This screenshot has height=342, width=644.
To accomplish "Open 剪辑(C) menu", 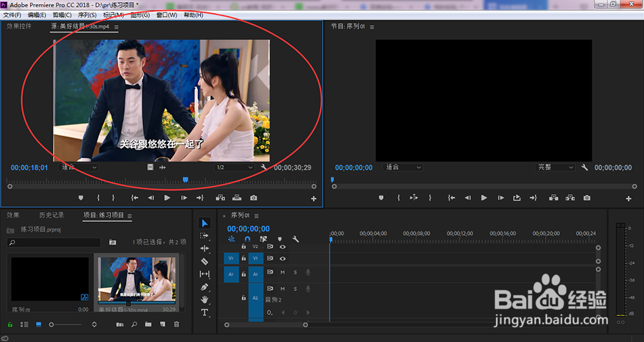I will [x=62, y=15].
